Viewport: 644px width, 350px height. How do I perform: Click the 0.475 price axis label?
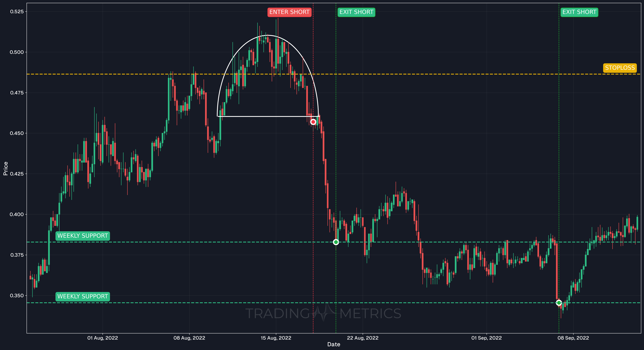[17, 93]
